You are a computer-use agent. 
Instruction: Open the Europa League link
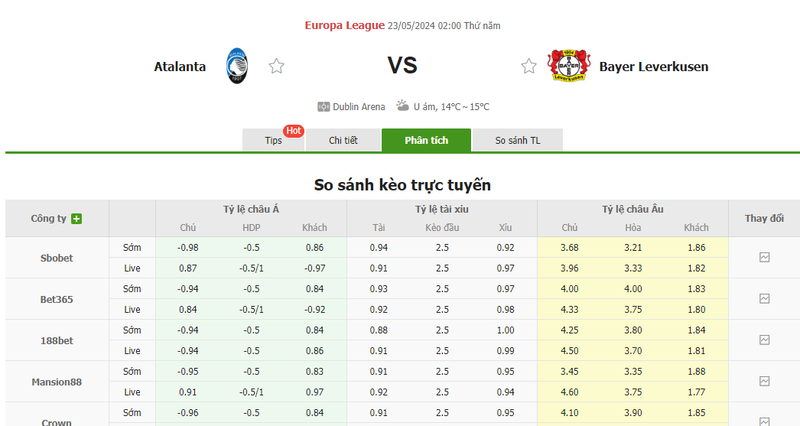pyautogui.click(x=344, y=26)
